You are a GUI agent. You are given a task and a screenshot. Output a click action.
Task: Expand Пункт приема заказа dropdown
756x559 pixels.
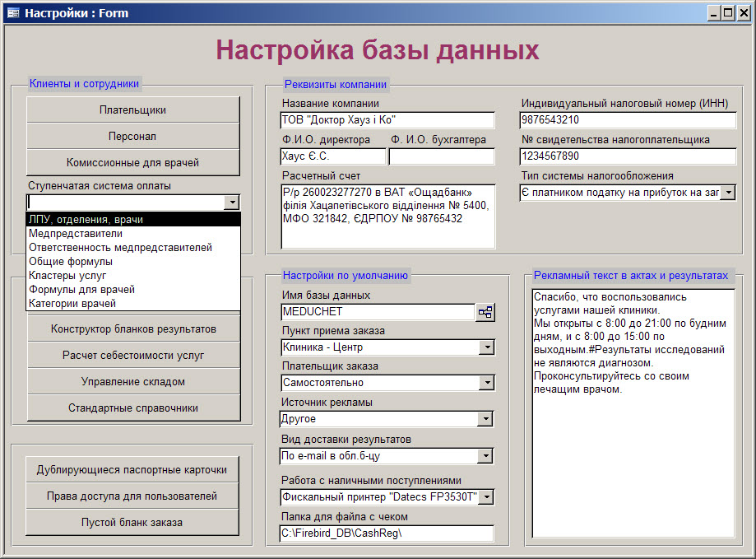(x=487, y=347)
